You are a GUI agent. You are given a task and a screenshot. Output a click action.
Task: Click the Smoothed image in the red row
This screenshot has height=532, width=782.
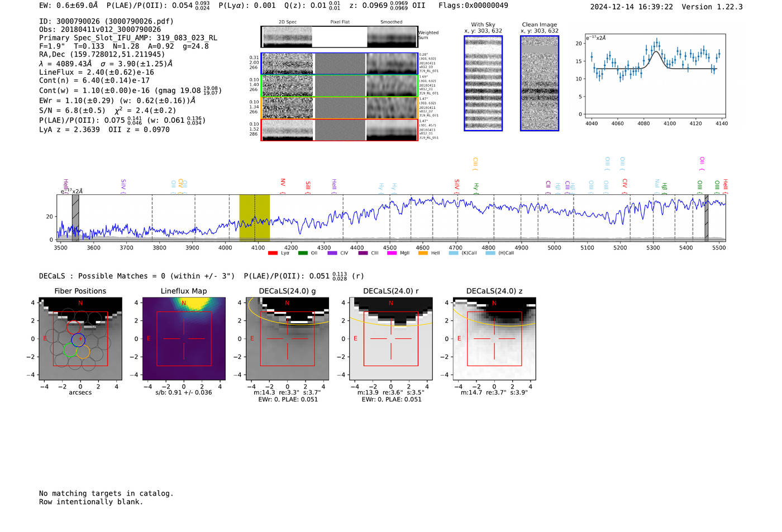click(392, 130)
